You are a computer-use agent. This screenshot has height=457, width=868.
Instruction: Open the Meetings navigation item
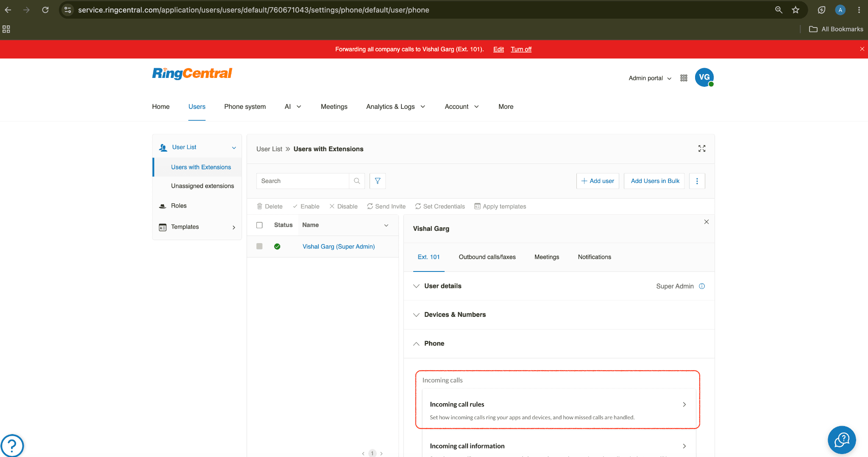coord(334,107)
